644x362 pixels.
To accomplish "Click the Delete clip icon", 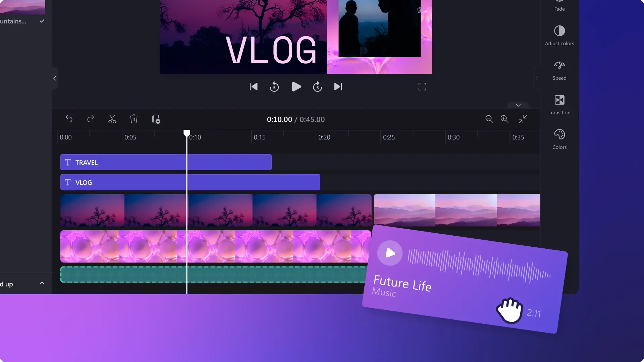I will click(x=133, y=119).
